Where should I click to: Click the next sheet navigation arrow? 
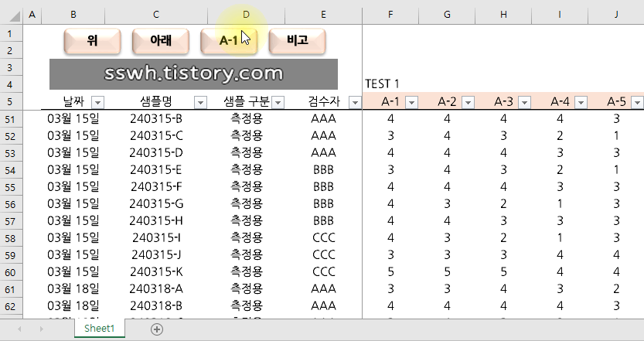[41, 329]
